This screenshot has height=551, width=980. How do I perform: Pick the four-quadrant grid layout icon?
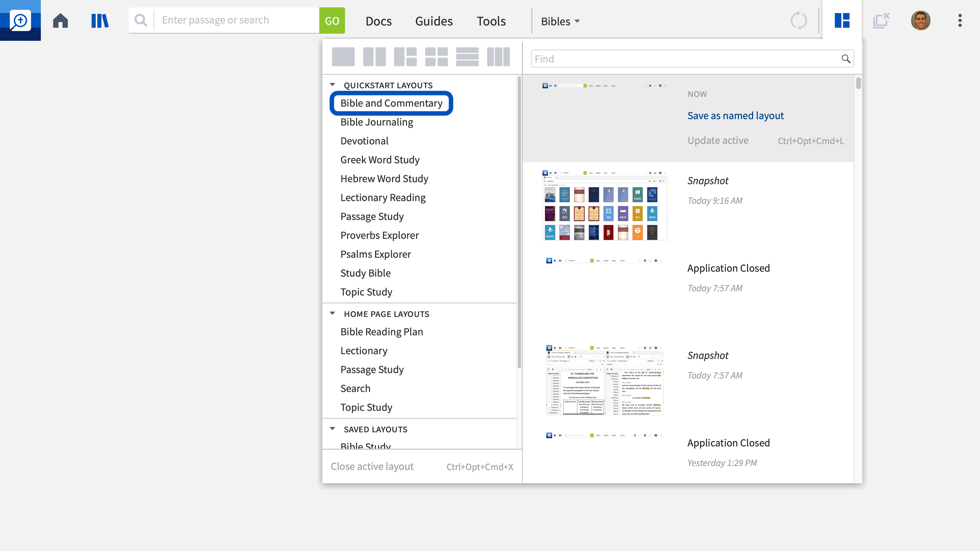point(436,57)
